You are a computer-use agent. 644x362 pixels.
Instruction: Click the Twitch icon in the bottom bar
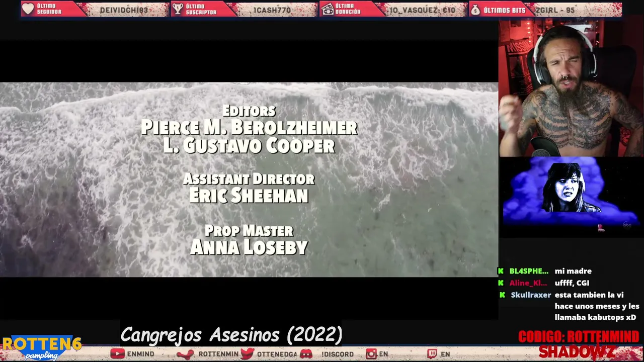pos(432,354)
